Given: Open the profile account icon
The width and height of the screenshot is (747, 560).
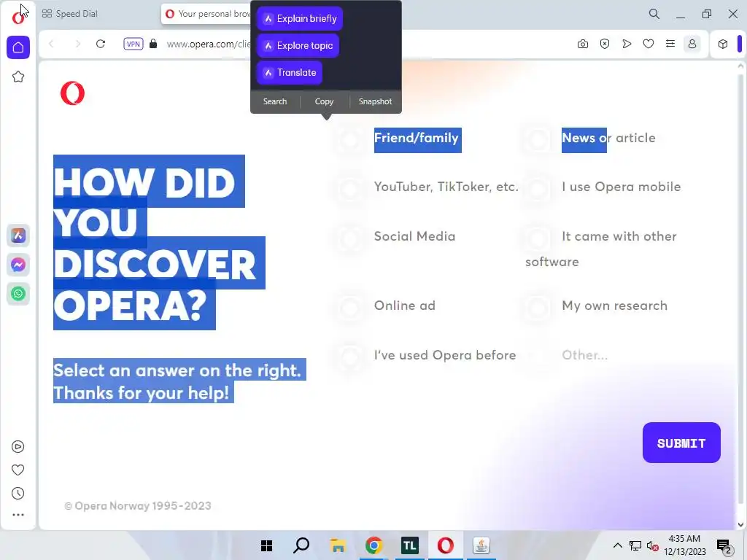Looking at the screenshot, I should point(692,44).
